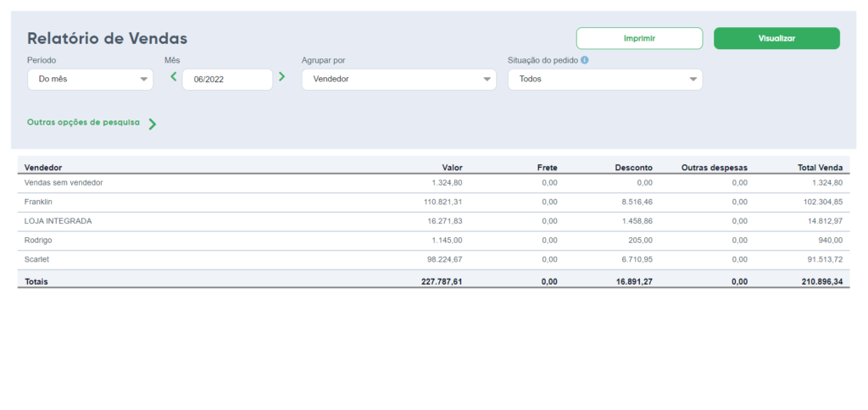
Task: Click Franklin's Desconto 8.516,46
Action: pyautogui.click(x=637, y=202)
